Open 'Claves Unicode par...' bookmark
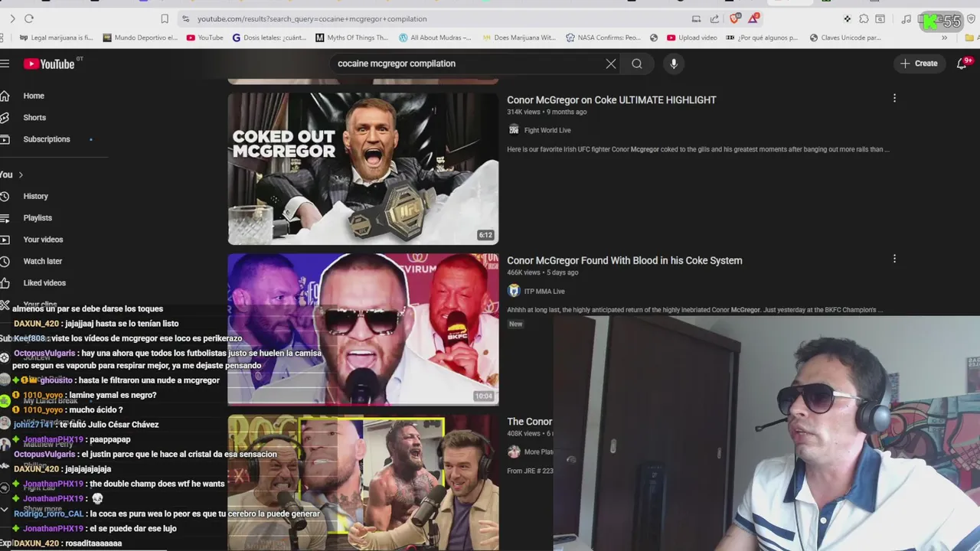The image size is (980, 551). (845, 37)
